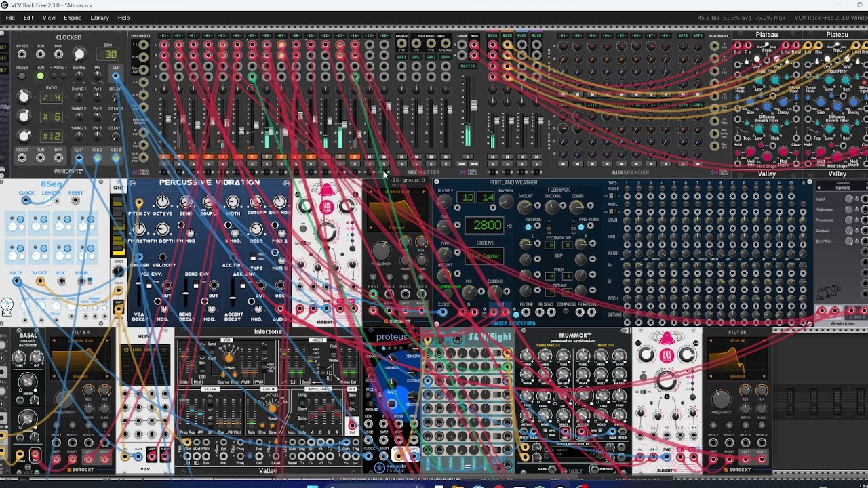
Task: Click the 8Seq GATE output jack
Action: point(17,281)
